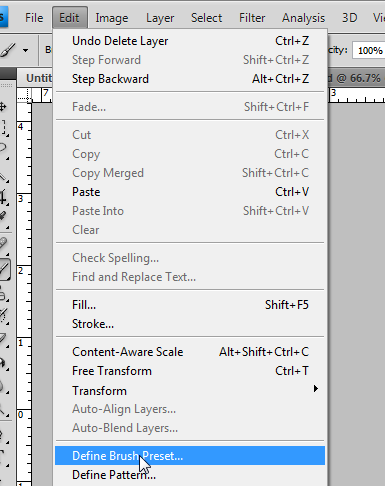Select the highlighted Brush tool in toolbox
385x486 pixels.
click(4, 269)
